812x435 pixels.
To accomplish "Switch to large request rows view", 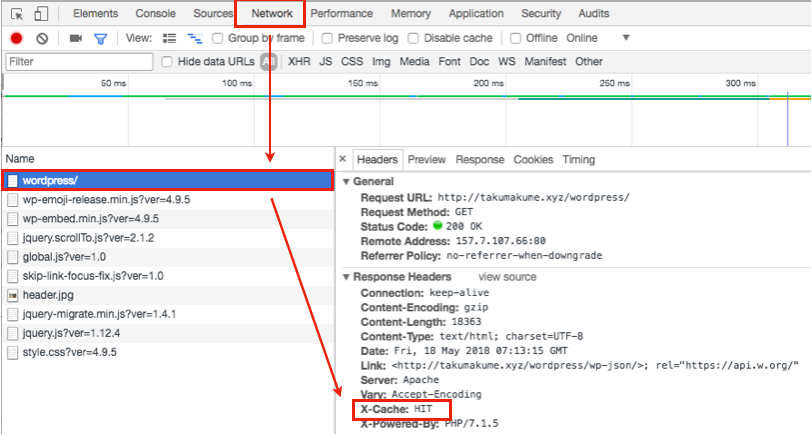I will click(169, 38).
